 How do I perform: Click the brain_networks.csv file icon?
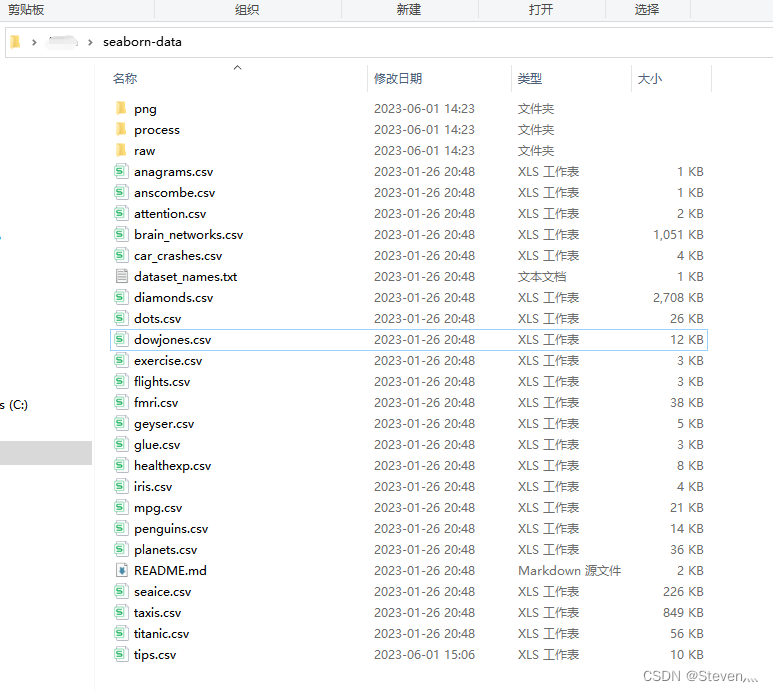[121, 234]
